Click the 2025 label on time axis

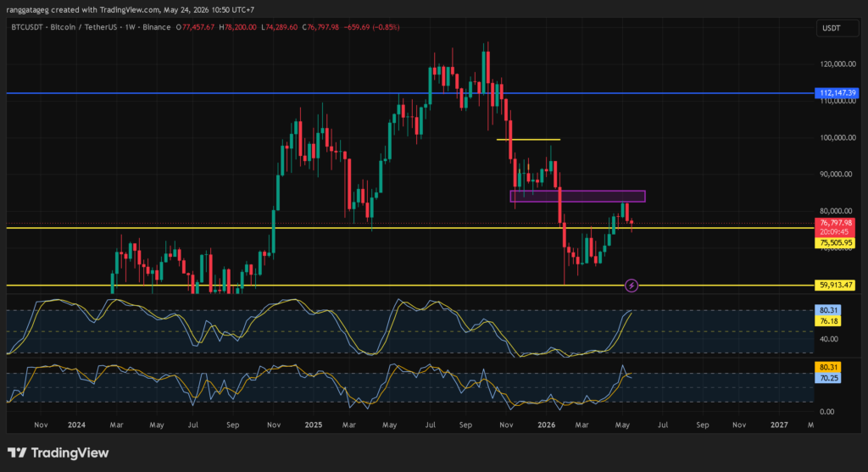tap(314, 425)
